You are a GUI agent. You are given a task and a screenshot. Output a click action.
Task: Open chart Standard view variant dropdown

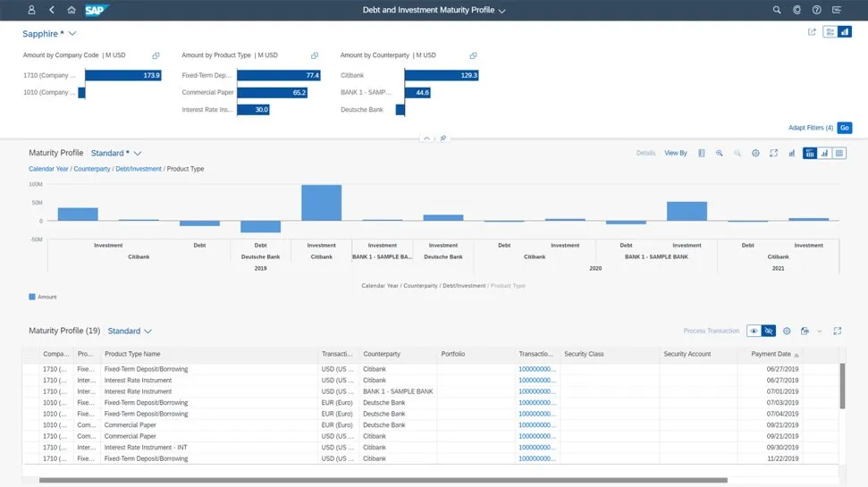point(138,154)
